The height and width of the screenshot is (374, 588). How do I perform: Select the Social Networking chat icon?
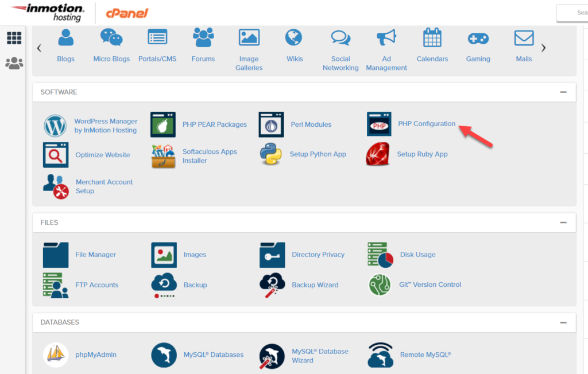(x=341, y=38)
